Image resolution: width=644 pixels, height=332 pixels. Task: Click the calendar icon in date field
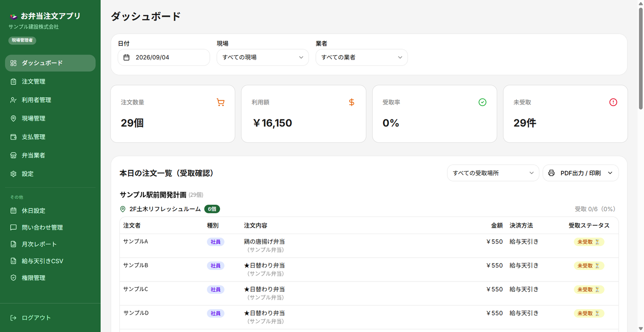(x=127, y=57)
